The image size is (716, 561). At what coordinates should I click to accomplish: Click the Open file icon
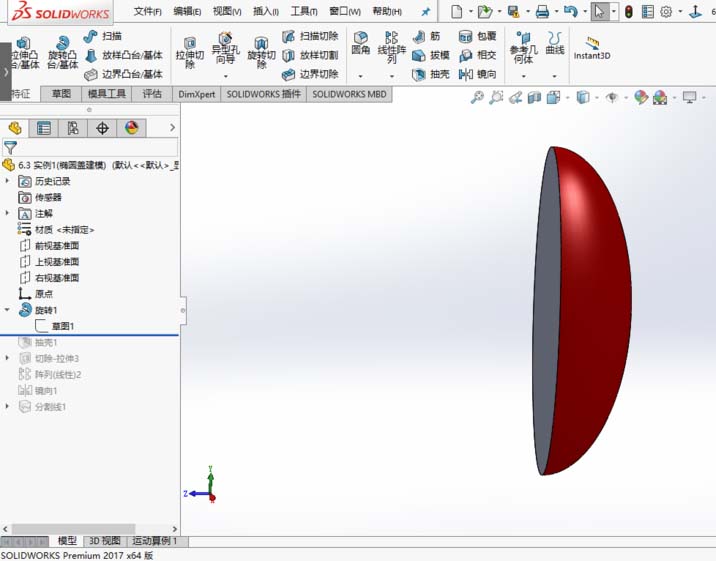[x=484, y=11]
